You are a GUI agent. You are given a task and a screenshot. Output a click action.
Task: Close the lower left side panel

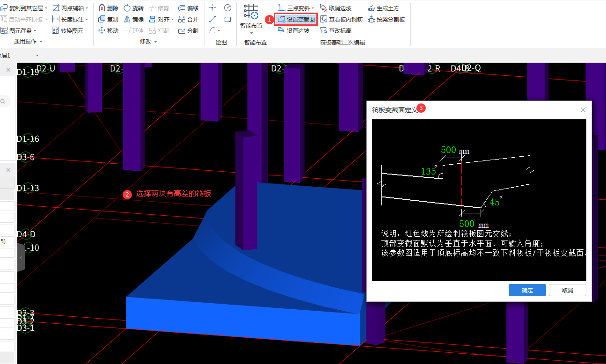click(x=8, y=170)
